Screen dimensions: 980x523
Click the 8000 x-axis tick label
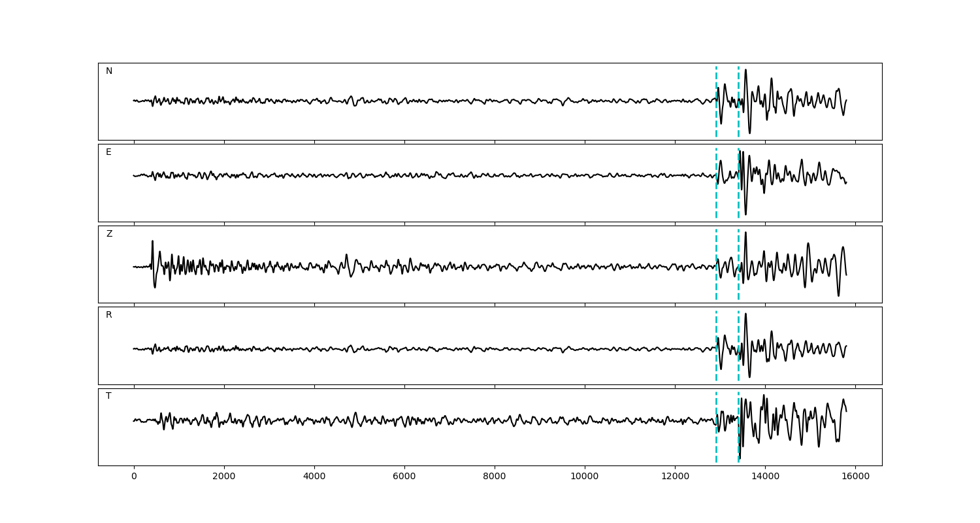pos(495,477)
